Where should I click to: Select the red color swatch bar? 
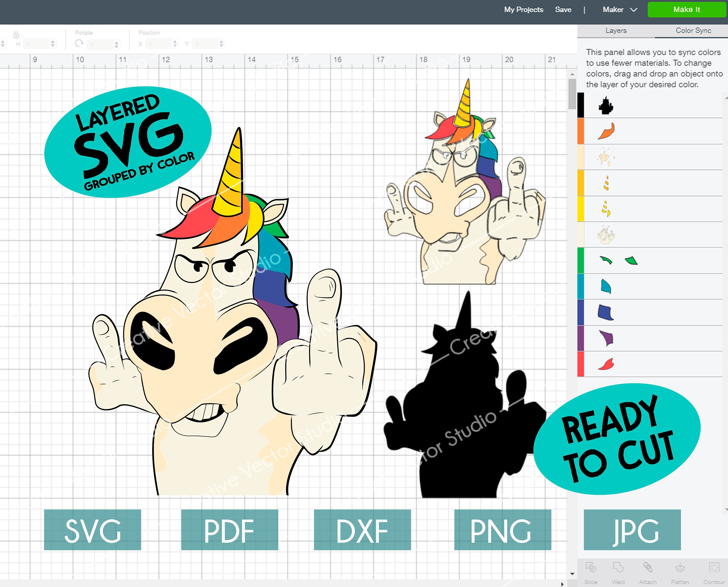[581, 364]
